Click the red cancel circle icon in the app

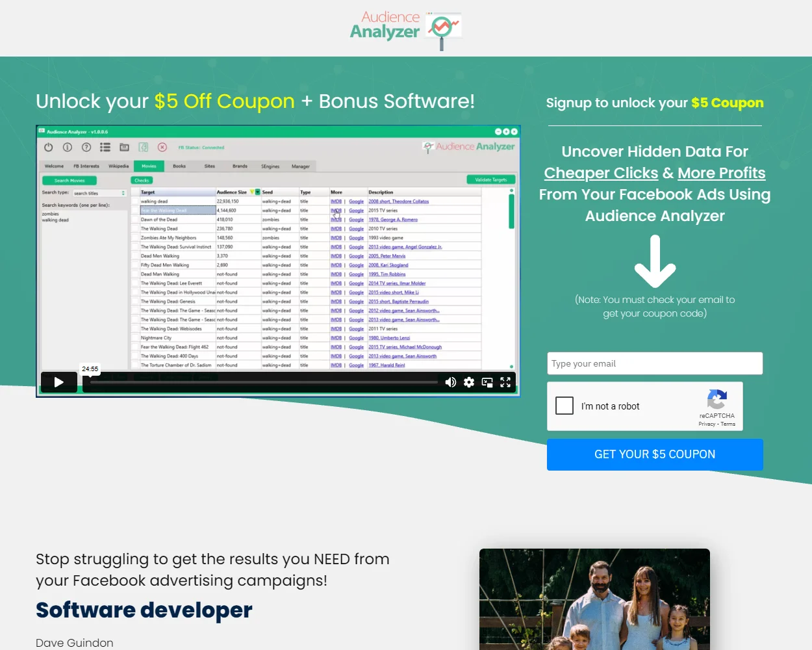point(162,147)
